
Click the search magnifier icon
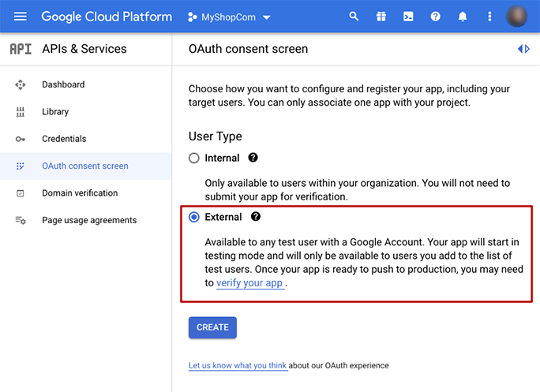tap(354, 17)
